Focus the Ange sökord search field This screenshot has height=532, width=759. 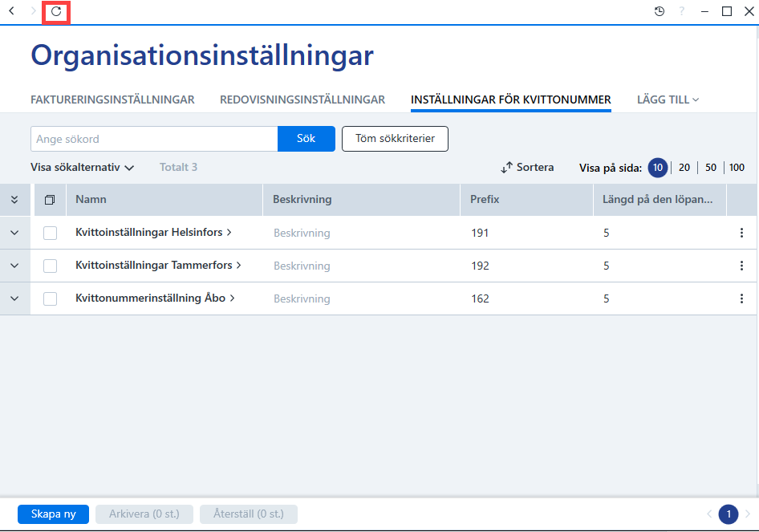[154, 139]
